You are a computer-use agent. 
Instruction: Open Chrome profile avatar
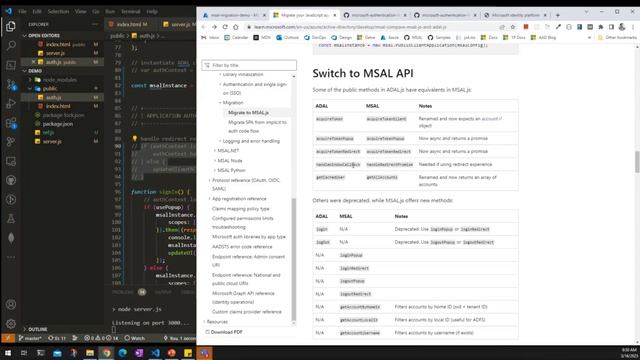click(x=622, y=27)
